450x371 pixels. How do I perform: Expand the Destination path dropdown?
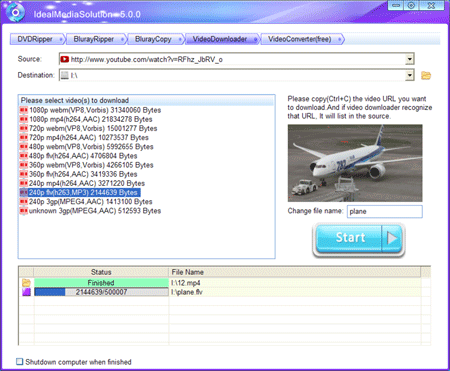pyautogui.click(x=410, y=75)
